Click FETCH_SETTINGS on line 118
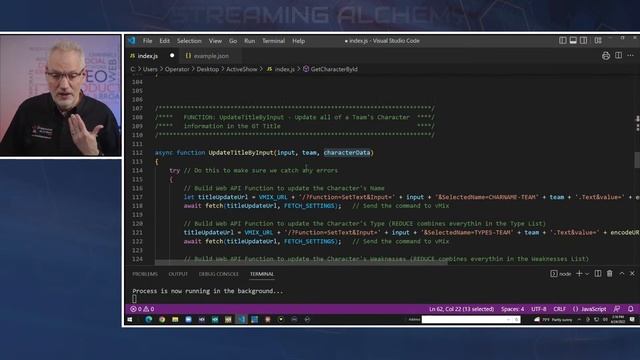The width and height of the screenshot is (640, 360). click(309, 206)
